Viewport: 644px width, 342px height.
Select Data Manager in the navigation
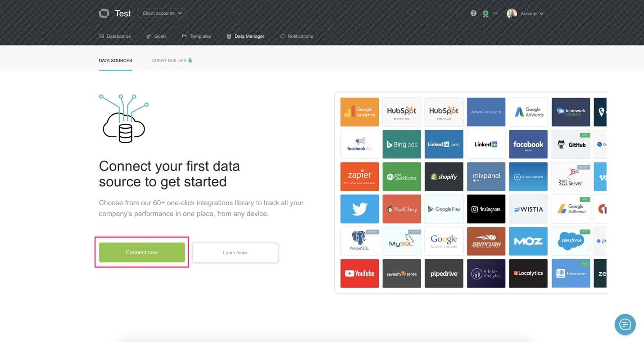click(245, 36)
